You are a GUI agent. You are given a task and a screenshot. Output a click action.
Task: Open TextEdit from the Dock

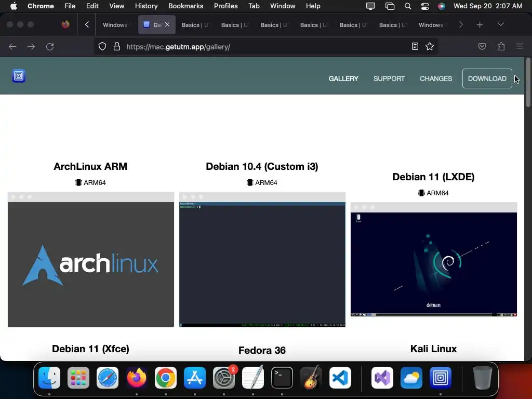pyautogui.click(x=253, y=377)
